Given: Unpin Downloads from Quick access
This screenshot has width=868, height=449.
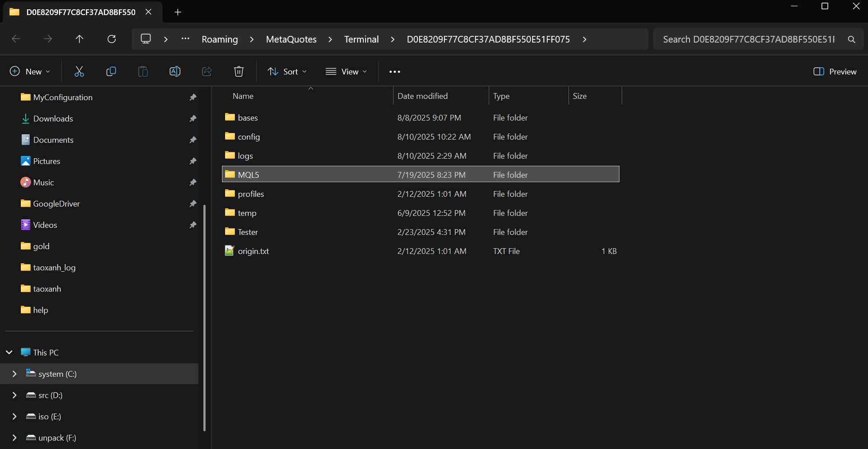Looking at the screenshot, I should [193, 119].
